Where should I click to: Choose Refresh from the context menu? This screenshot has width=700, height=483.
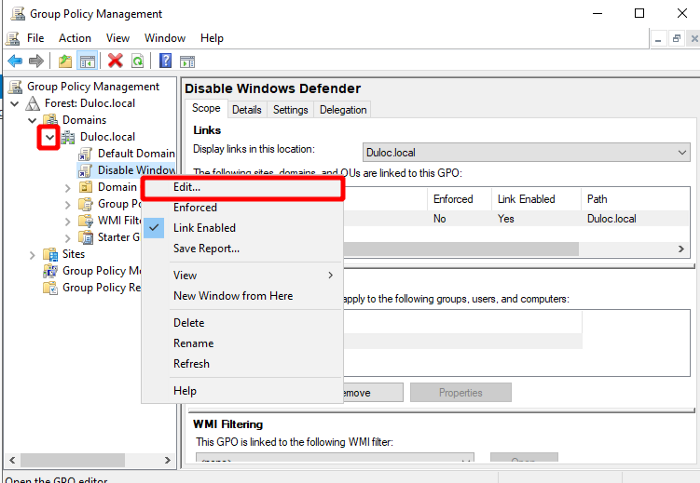pyautogui.click(x=242, y=364)
